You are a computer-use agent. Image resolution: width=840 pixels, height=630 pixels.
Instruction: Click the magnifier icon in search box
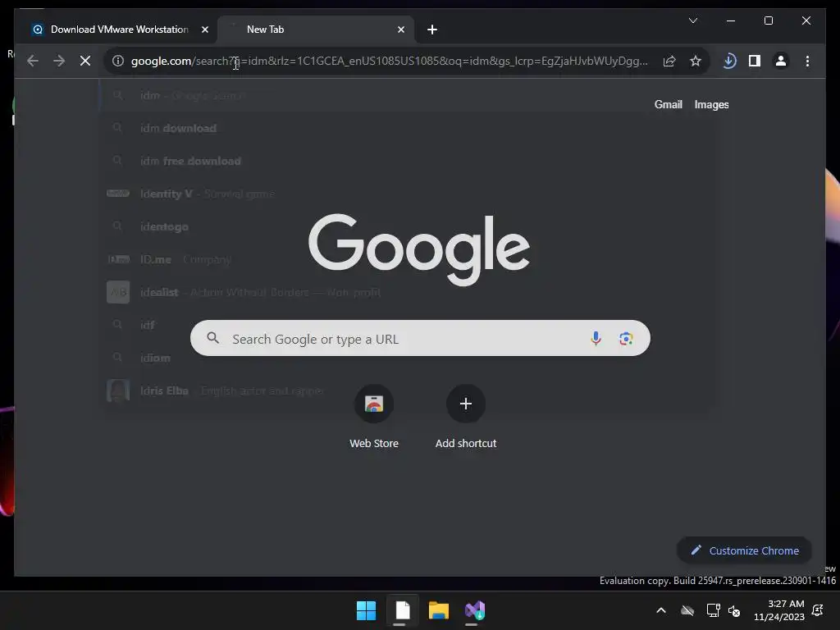(212, 338)
